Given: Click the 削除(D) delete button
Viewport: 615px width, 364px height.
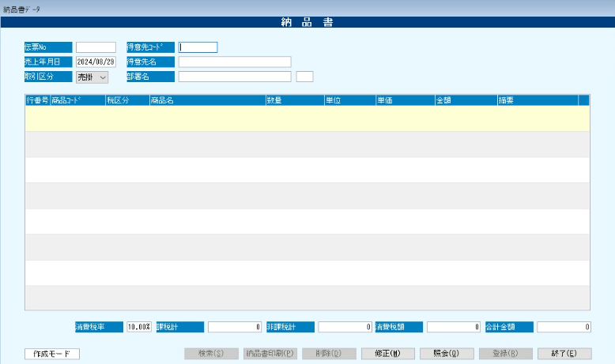Looking at the screenshot, I should click(x=329, y=353).
